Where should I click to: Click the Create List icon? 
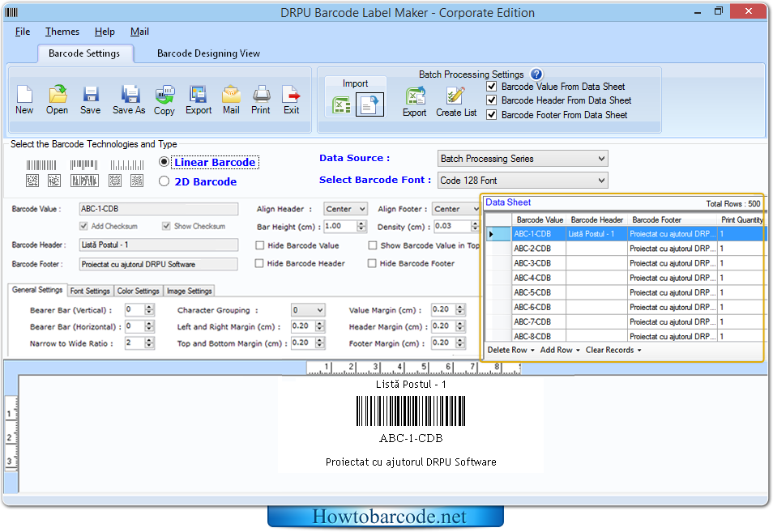click(x=455, y=96)
